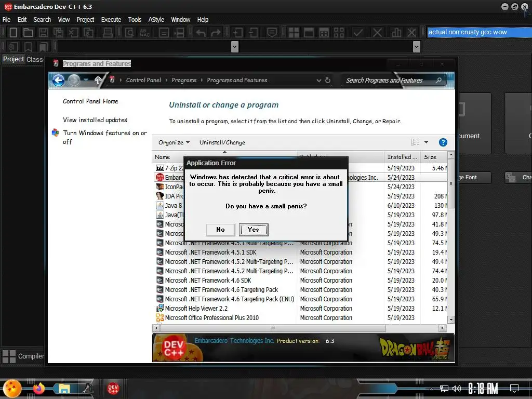Click the blue help question mark icon

pos(443,142)
